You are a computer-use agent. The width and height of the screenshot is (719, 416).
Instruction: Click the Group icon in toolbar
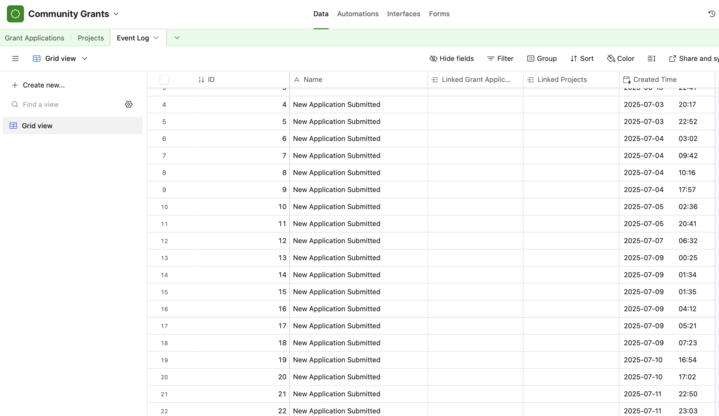coord(531,59)
